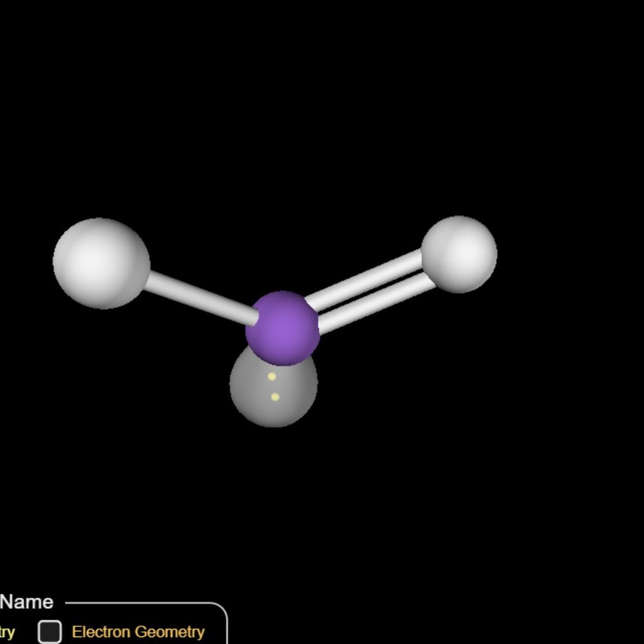Click the upper stick of double bond
The height and width of the screenshot is (644, 644).
(x=364, y=278)
